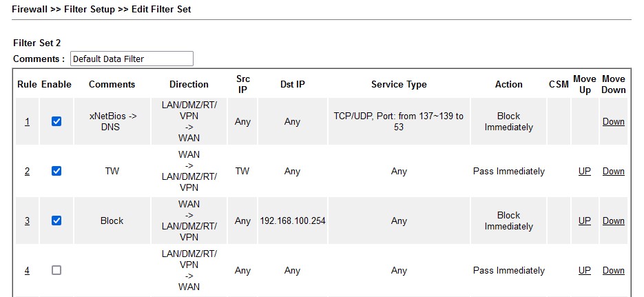Click the TCP/UDP port 137~139 service cell
Screen dimensions: 644x297
coord(399,121)
